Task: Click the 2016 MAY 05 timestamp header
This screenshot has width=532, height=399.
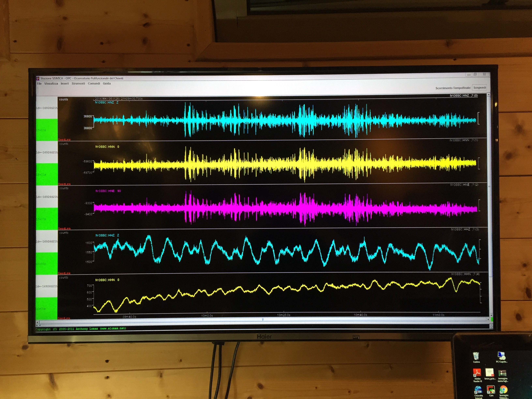Action: point(118,99)
